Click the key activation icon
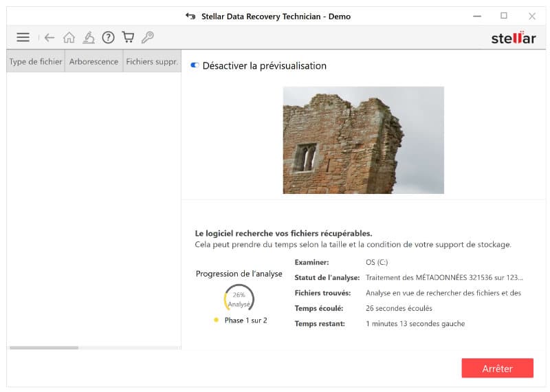Viewport: 550px width, 392px height. (x=147, y=38)
